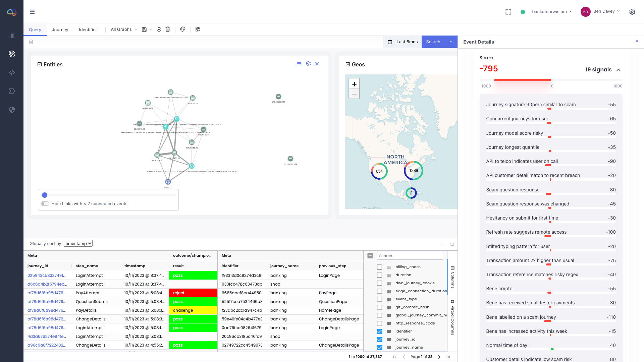Open journey link 025943c58327491
This screenshot has height=362, width=644.
point(46,276)
